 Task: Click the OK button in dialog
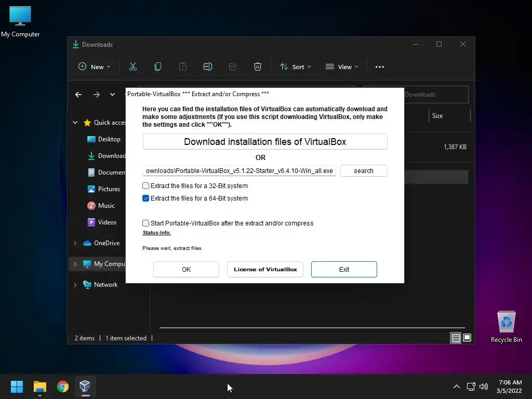point(186,270)
